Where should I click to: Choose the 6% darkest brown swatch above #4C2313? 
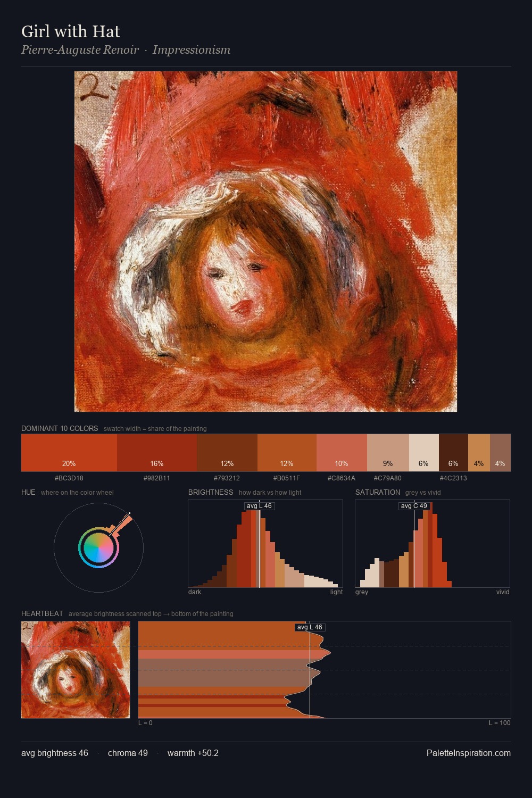[453, 453]
